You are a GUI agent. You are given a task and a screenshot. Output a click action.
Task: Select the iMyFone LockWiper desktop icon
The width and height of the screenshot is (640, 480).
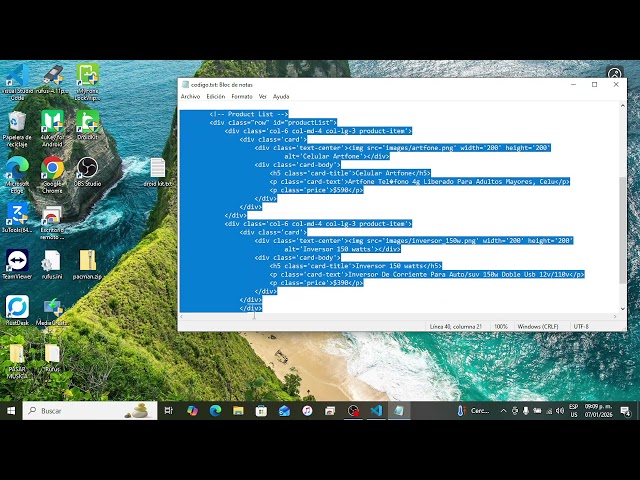click(x=87, y=82)
